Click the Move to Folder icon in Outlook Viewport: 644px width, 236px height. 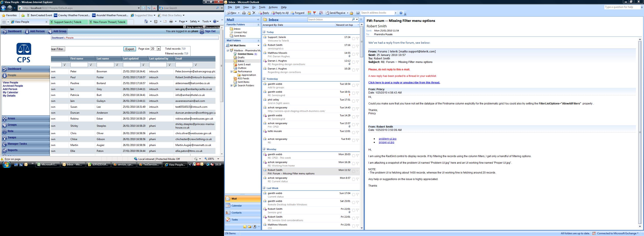(249, 13)
